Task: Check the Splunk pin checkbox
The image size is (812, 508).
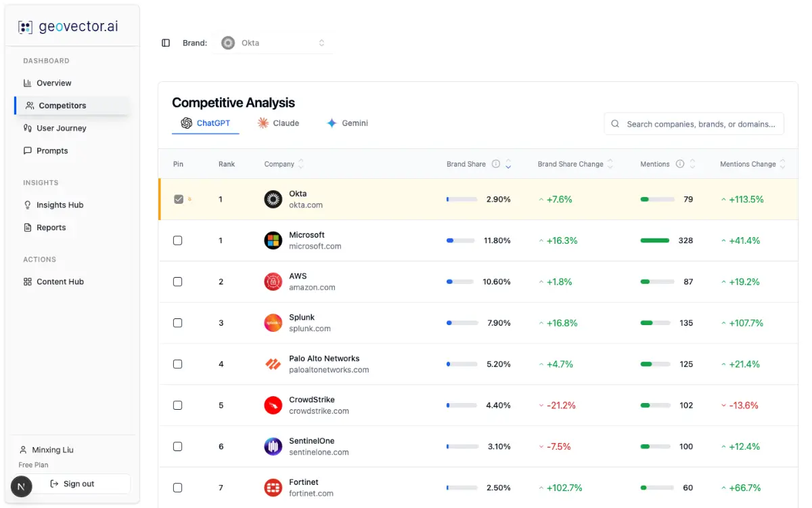Action: pyautogui.click(x=178, y=323)
